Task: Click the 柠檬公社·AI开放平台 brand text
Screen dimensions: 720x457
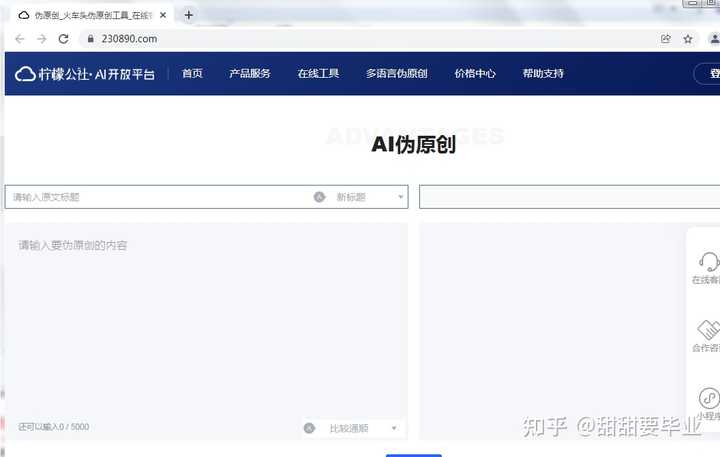Action: pyautogui.click(x=96, y=74)
